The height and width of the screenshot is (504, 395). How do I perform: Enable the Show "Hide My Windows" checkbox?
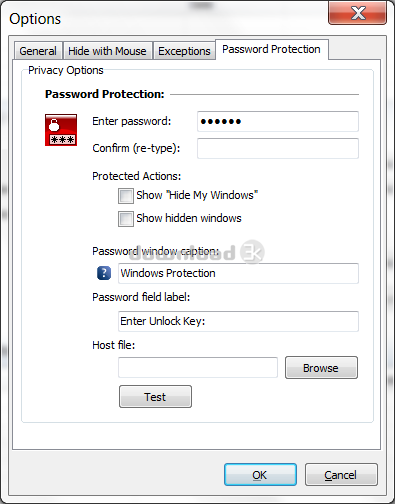click(x=126, y=196)
